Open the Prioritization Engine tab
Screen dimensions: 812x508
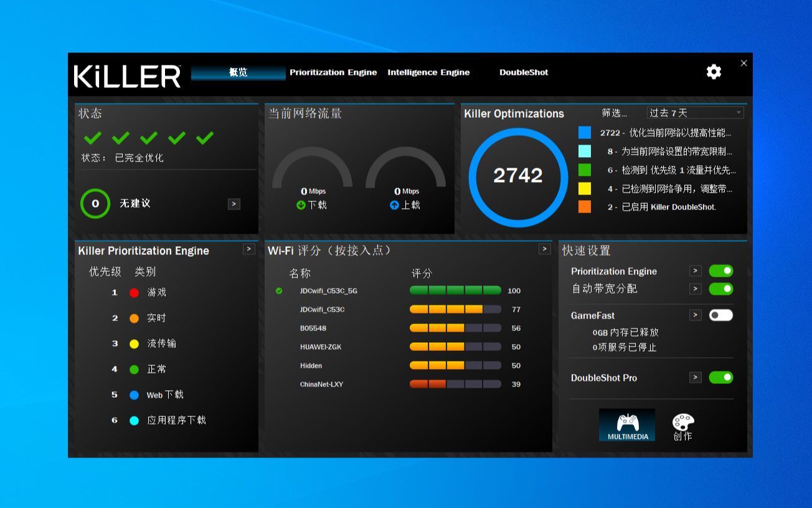click(333, 72)
